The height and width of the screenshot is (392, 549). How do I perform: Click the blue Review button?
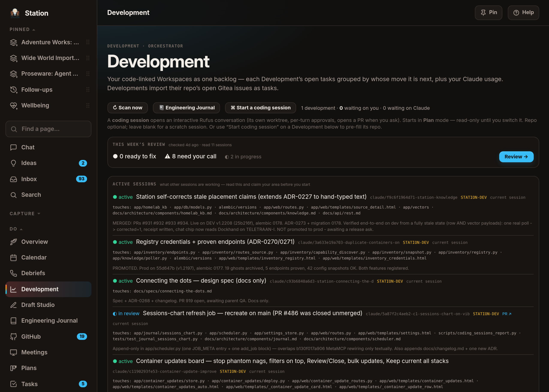pos(516,157)
